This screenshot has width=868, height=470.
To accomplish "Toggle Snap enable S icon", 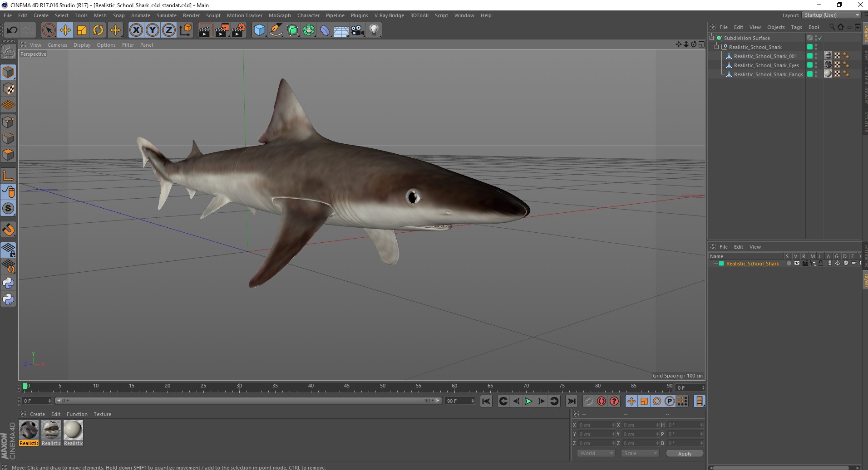I will point(8,209).
